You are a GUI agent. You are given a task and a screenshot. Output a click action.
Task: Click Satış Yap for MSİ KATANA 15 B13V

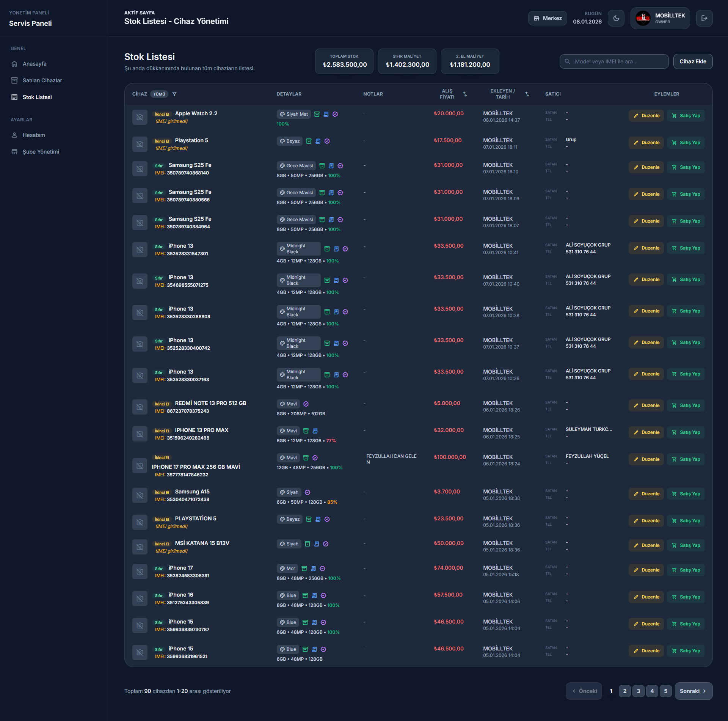pyautogui.click(x=686, y=545)
